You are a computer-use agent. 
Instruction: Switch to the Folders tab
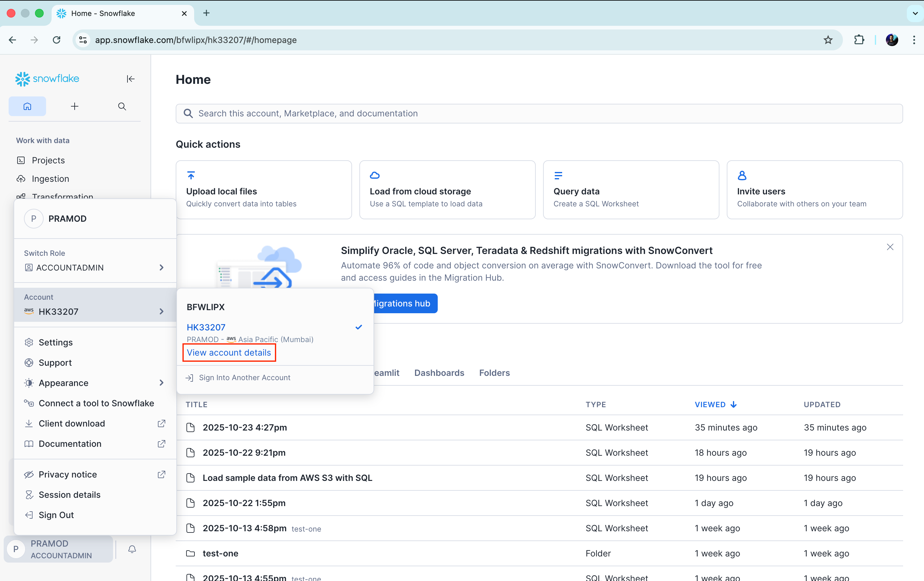tap(494, 373)
